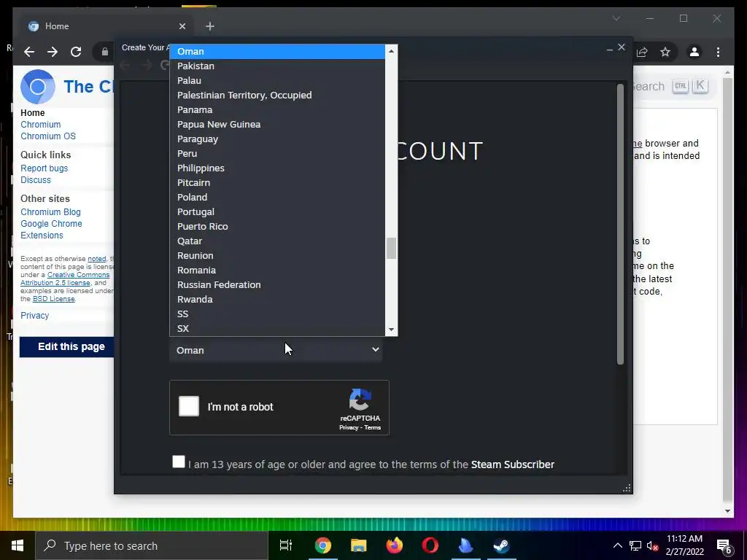Click Chrome back arrow button
This screenshot has height=560, width=747.
click(x=29, y=52)
